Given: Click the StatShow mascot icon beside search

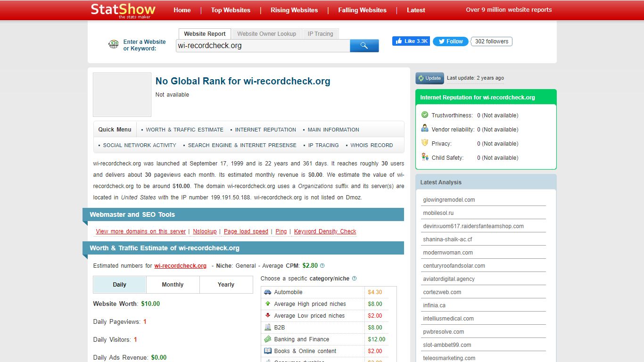Looking at the screenshot, I should pos(114,45).
